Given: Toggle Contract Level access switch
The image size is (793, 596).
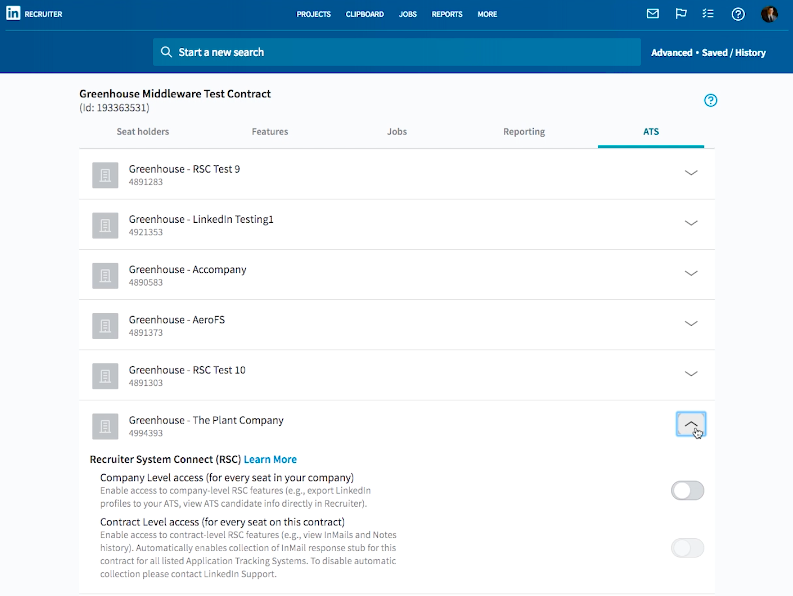Looking at the screenshot, I should (687, 548).
